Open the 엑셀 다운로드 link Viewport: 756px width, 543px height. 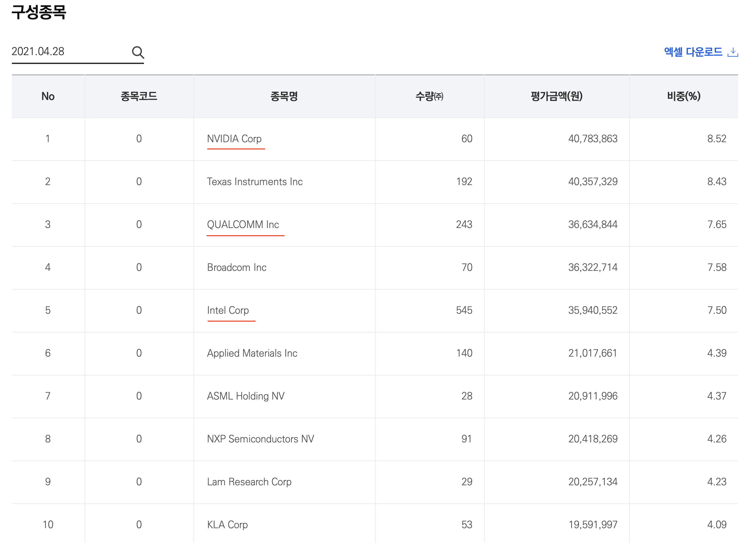(693, 52)
